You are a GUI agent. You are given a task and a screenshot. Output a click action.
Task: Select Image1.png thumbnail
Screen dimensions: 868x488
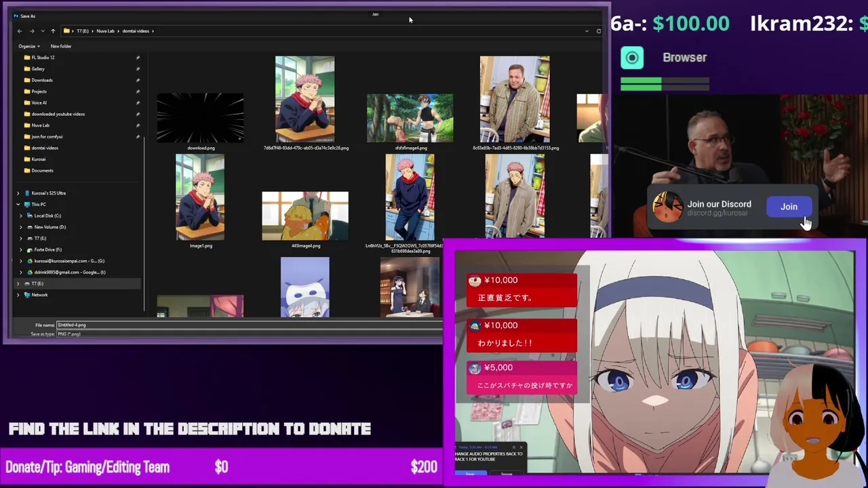(x=200, y=197)
